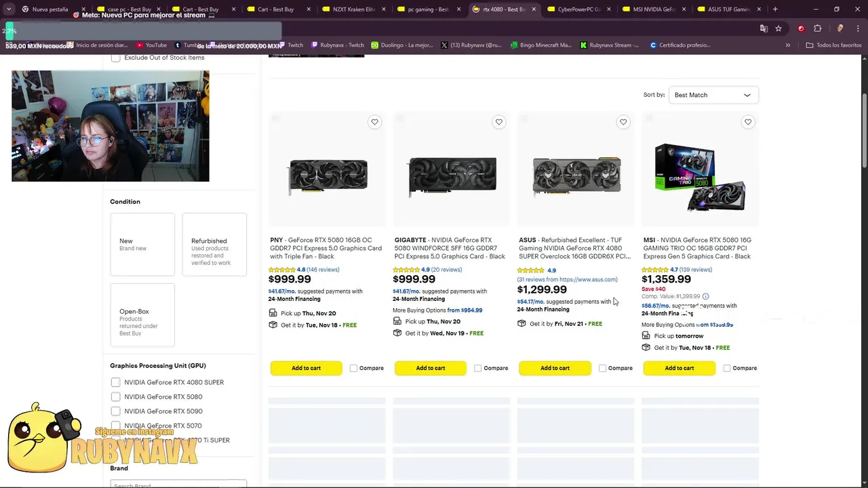Check NVIDIA GeForce RTX 4080 SUPER filter

[x=115, y=382]
